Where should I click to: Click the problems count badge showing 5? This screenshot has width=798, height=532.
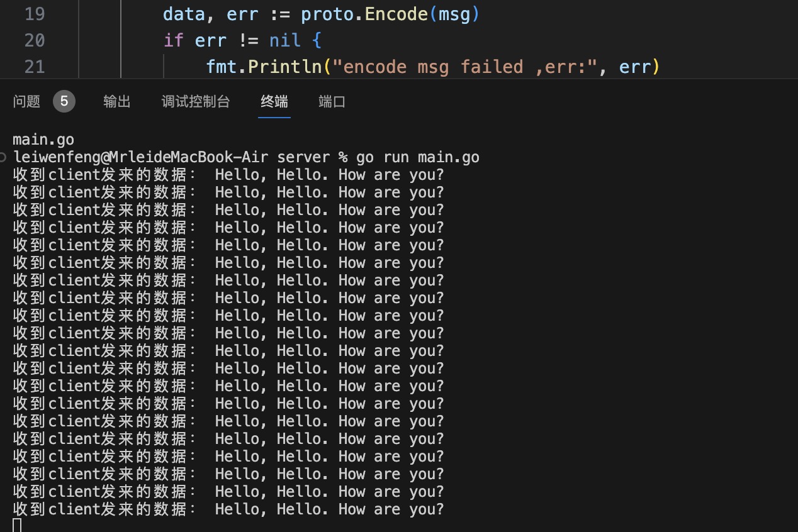[x=64, y=101]
